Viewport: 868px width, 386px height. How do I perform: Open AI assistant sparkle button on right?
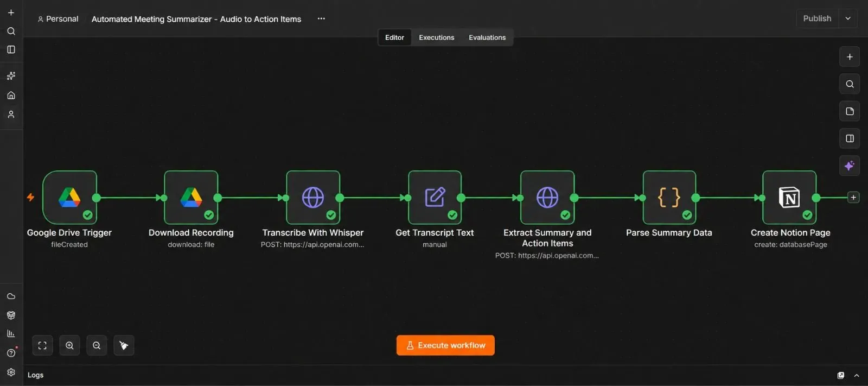pyautogui.click(x=850, y=166)
